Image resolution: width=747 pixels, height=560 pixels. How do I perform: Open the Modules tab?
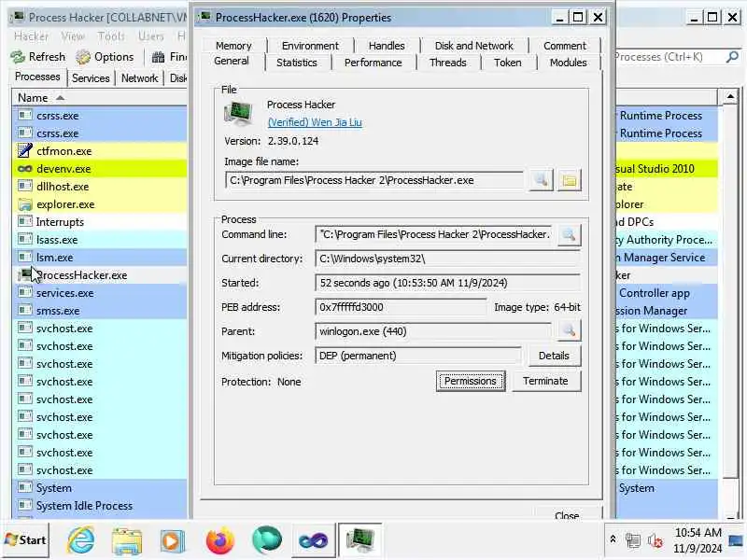tap(568, 63)
